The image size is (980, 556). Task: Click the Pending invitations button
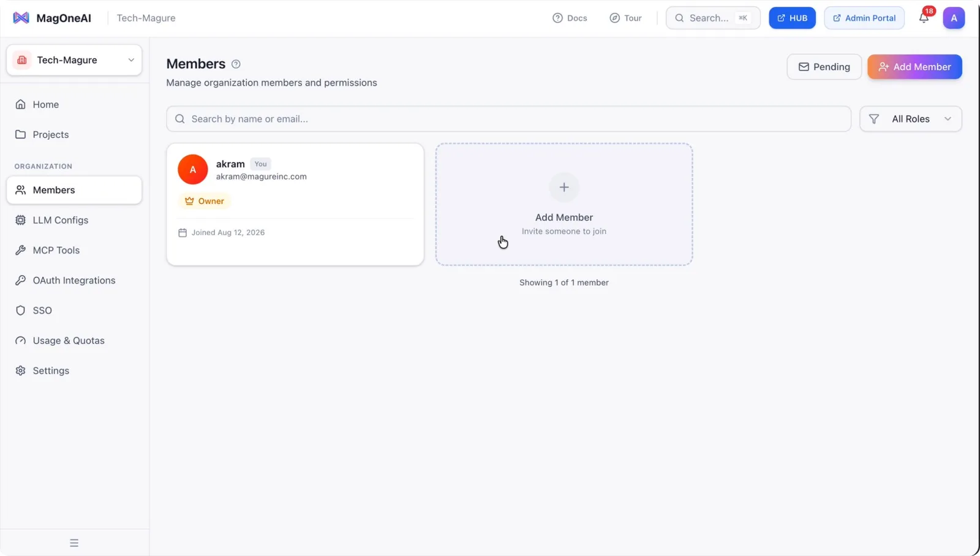(824, 67)
